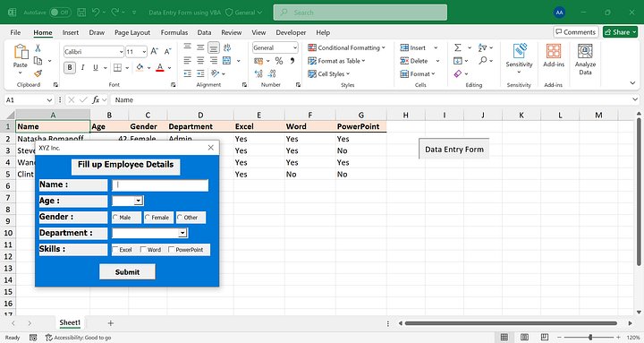Decrease font size with smaller A
Screen dimensions: 644x343
[167, 51]
